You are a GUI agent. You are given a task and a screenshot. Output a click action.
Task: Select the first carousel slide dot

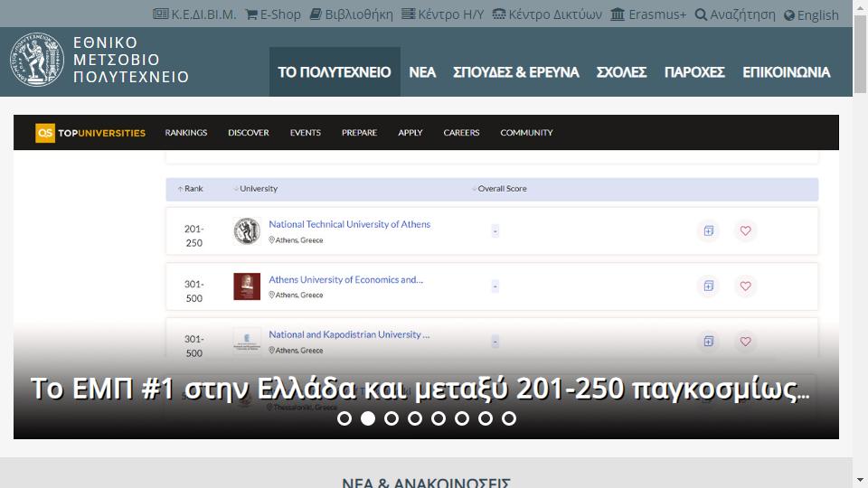click(x=344, y=418)
